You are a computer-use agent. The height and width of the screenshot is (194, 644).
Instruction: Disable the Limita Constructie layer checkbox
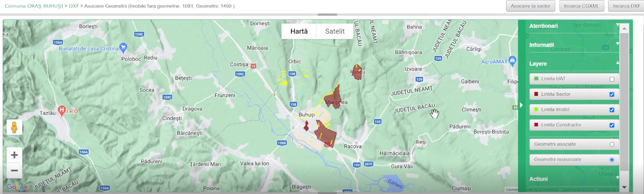tap(612, 125)
